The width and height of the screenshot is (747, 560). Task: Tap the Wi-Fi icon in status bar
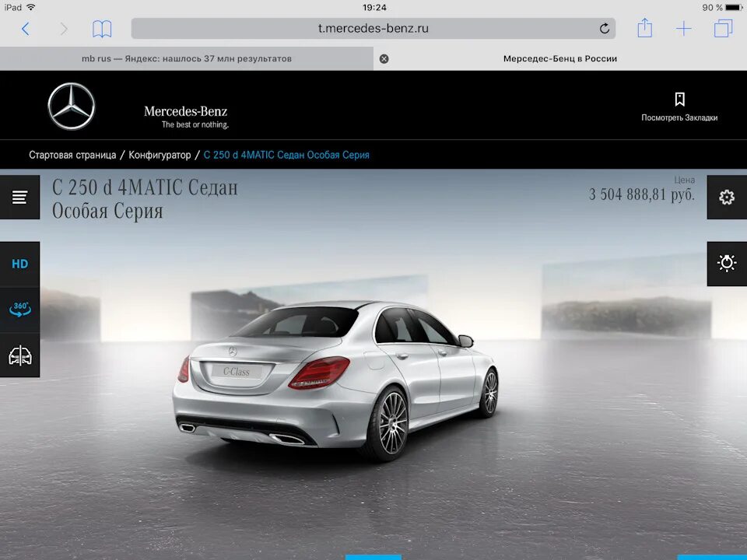tap(31, 7)
